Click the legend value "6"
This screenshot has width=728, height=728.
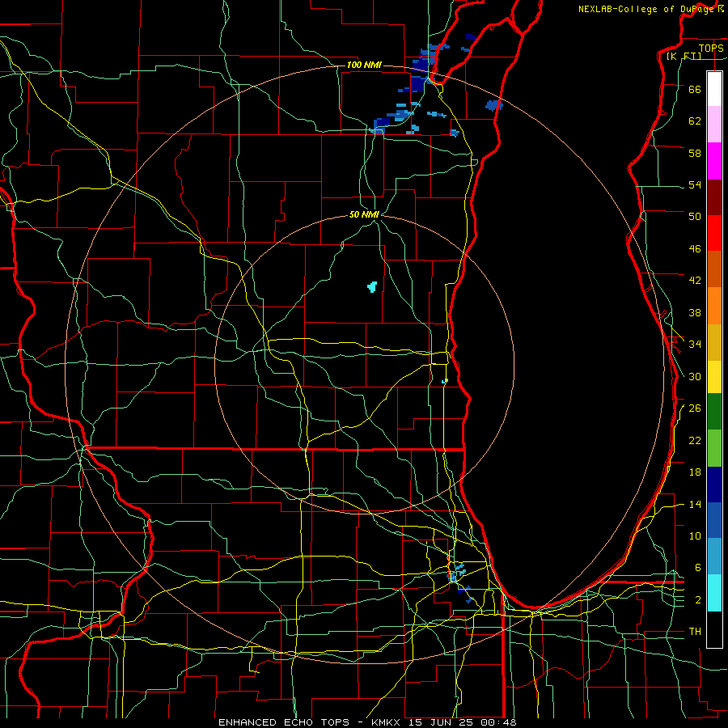point(697,568)
